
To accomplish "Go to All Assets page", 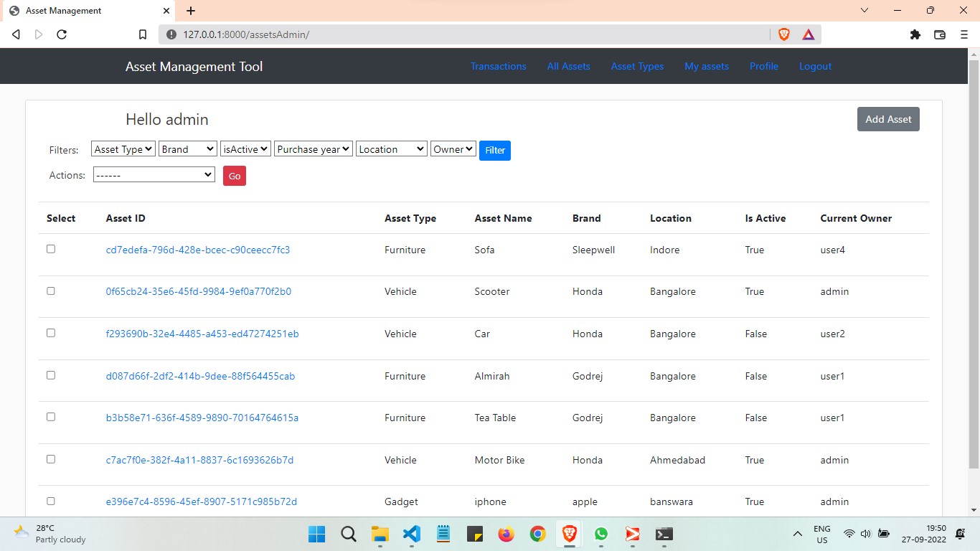I will [x=569, y=66].
